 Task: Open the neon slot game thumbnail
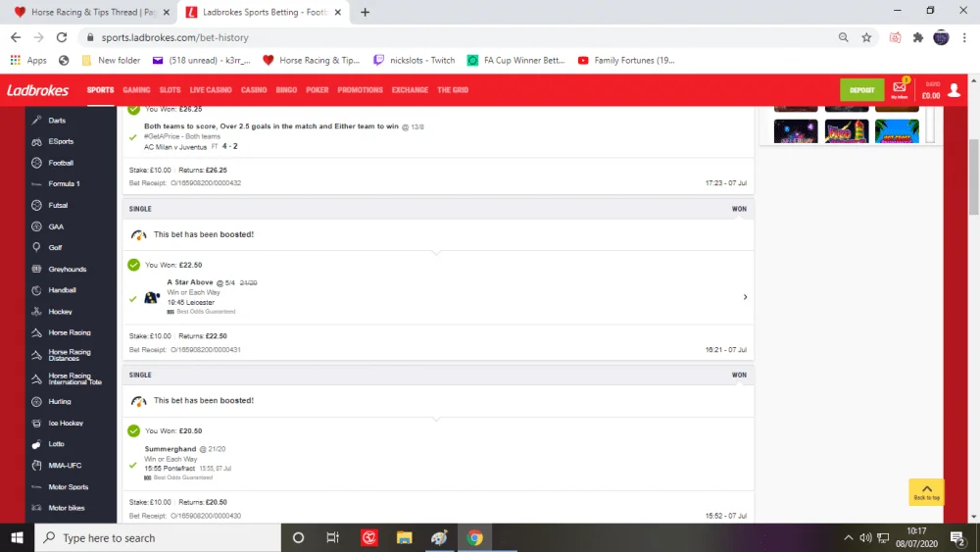(795, 132)
